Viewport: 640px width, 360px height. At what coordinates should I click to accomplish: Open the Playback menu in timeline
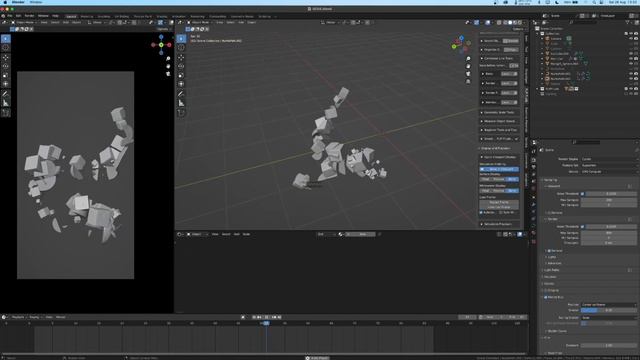(x=18, y=317)
